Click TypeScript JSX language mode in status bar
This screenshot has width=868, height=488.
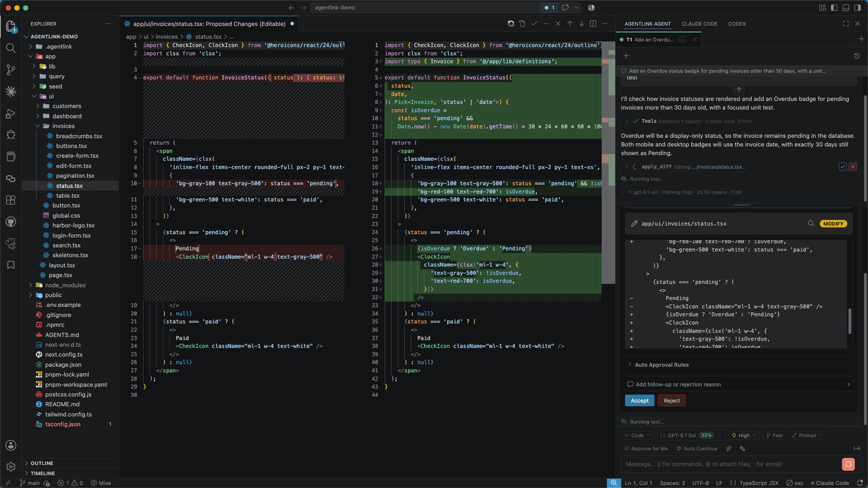pyautogui.click(x=759, y=483)
